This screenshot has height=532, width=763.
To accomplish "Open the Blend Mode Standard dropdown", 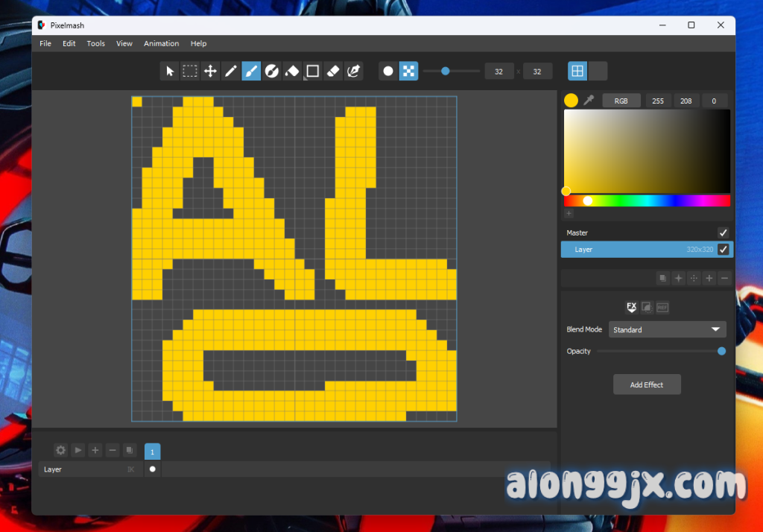I will (667, 329).
